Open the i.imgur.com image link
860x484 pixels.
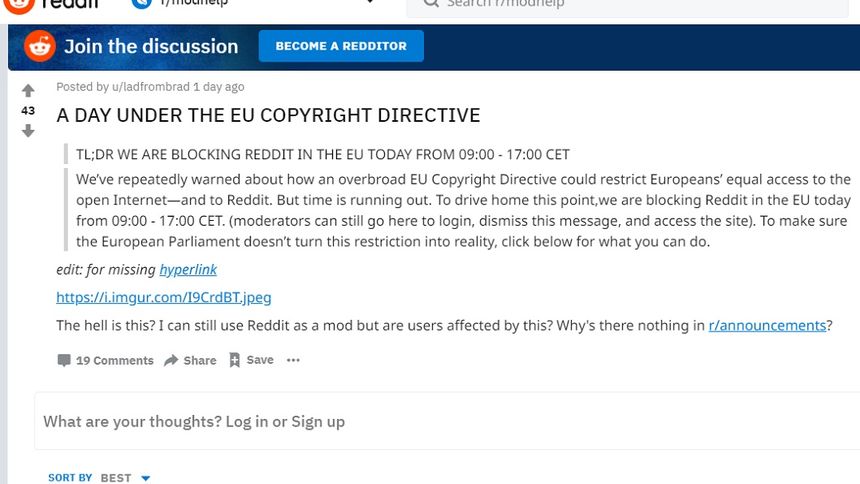tap(163, 297)
